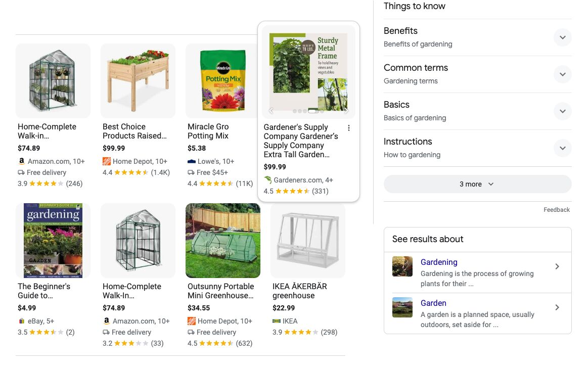Viewport: 588px width, 366px height.
Task: Expand the Instructions section
Action: [x=563, y=148]
